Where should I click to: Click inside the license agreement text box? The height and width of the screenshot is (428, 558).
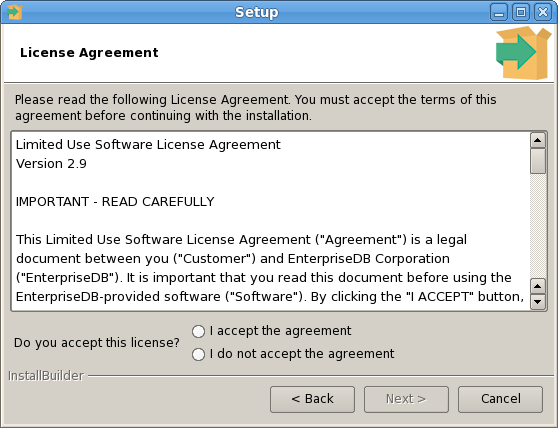[270, 221]
